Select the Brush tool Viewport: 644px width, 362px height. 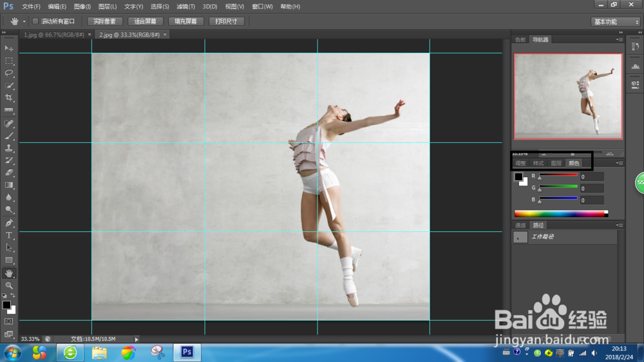(x=9, y=136)
